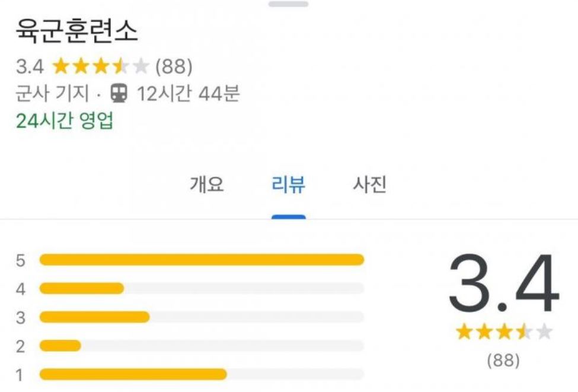Screen dimensions: 578x392
Task: Click the 5-star rating bar
Action: tap(202, 260)
